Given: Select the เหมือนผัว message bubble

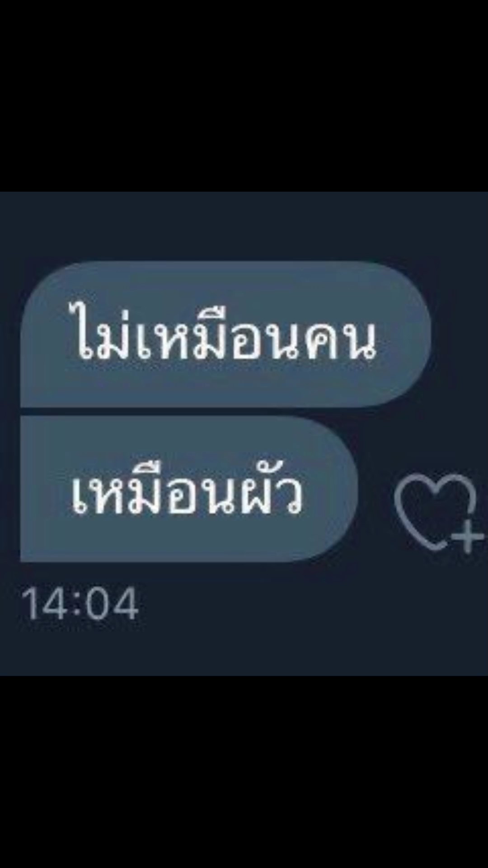Looking at the screenshot, I should pos(190,489).
